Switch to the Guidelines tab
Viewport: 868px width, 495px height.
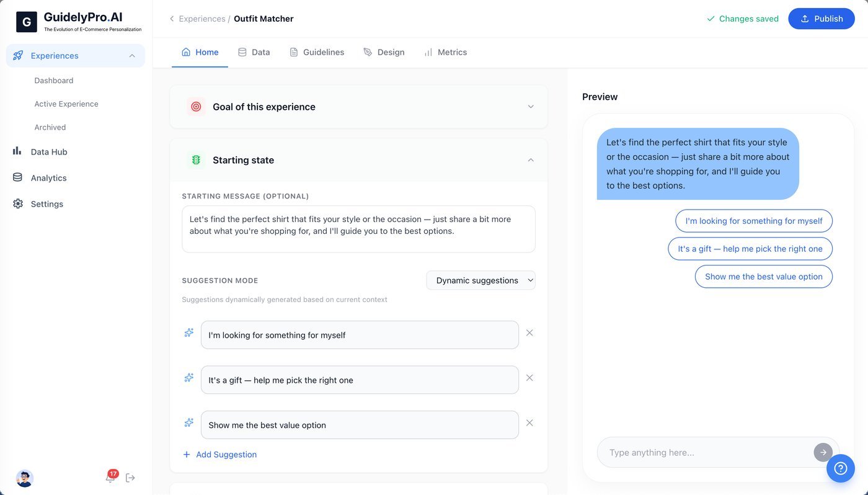tap(317, 52)
